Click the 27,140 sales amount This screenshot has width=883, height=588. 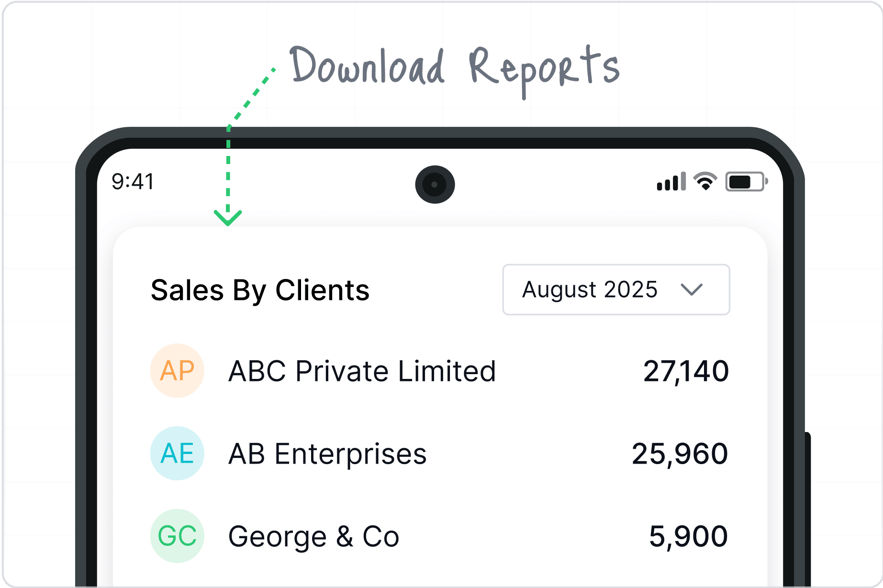(x=686, y=371)
